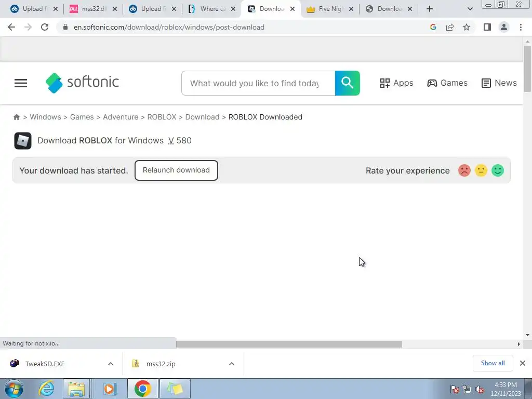Image resolution: width=532 pixels, height=399 pixels.
Task: Open Windows Explorer from taskbar
Action: coord(77,389)
